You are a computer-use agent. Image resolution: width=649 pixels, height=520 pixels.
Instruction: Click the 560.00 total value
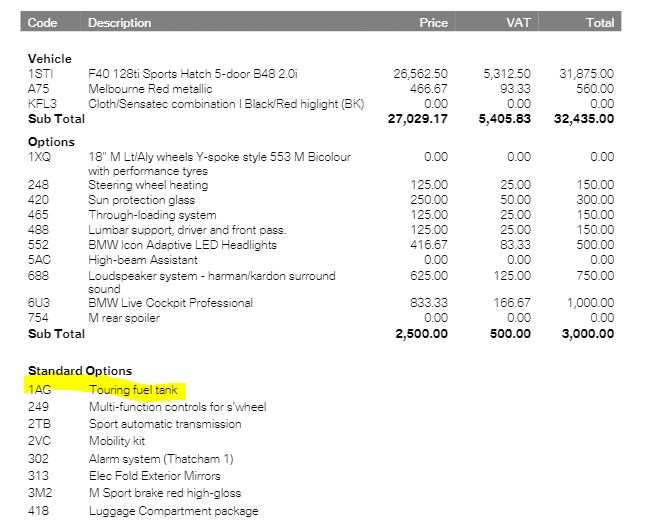(x=595, y=89)
